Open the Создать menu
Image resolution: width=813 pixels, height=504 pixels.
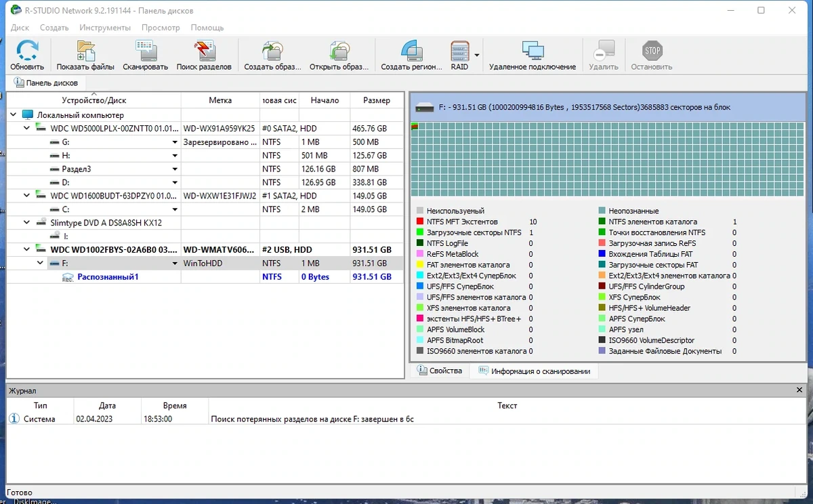tap(54, 28)
